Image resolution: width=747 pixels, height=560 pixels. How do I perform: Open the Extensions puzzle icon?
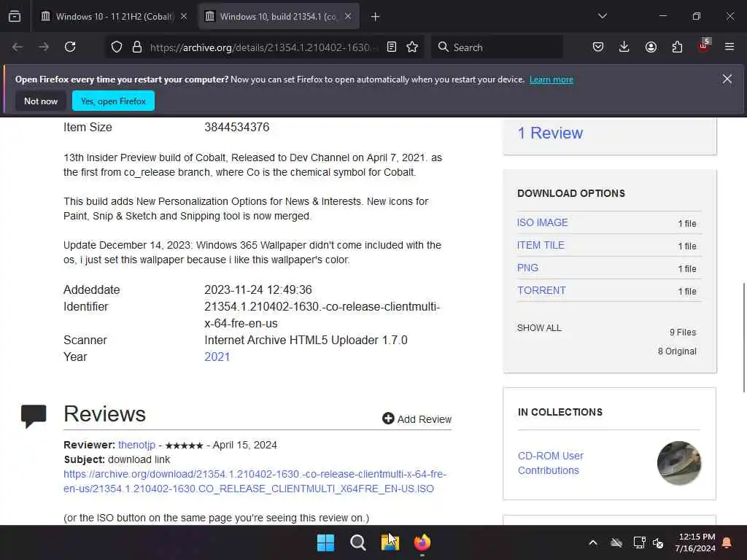pos(677,47)
